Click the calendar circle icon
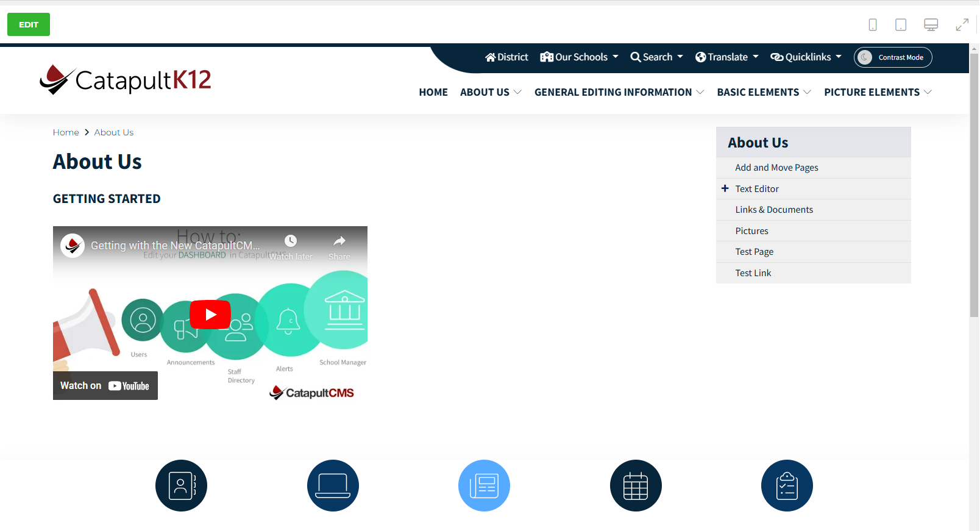 pos(636,486)
